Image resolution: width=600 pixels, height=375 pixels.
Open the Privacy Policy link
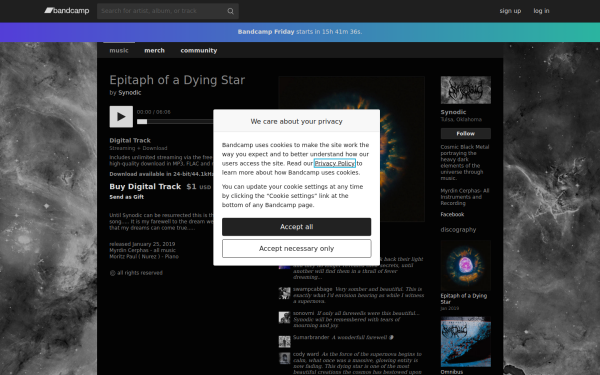(x=335, y=163)
